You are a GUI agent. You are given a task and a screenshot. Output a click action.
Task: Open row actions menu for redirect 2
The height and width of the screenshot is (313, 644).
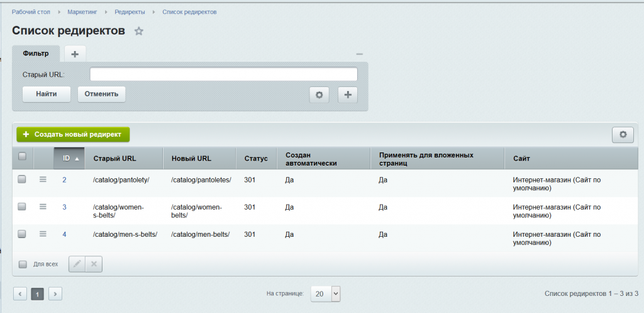pos(43,179)
